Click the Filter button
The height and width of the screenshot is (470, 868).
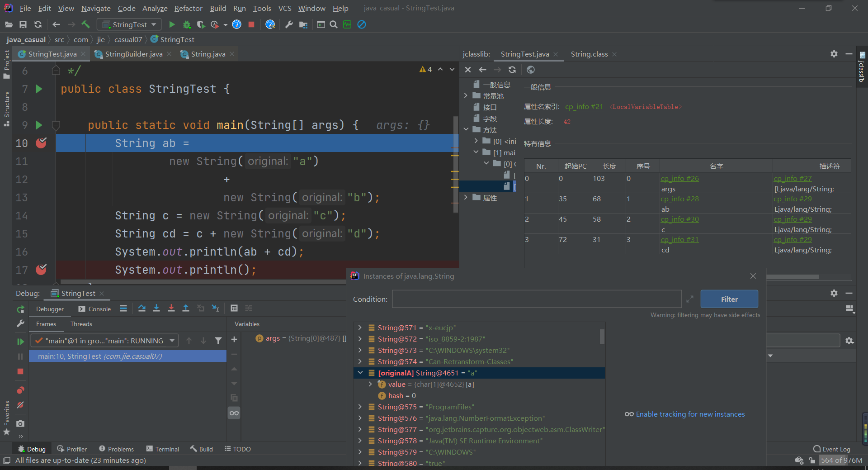[x=729, y=299]
